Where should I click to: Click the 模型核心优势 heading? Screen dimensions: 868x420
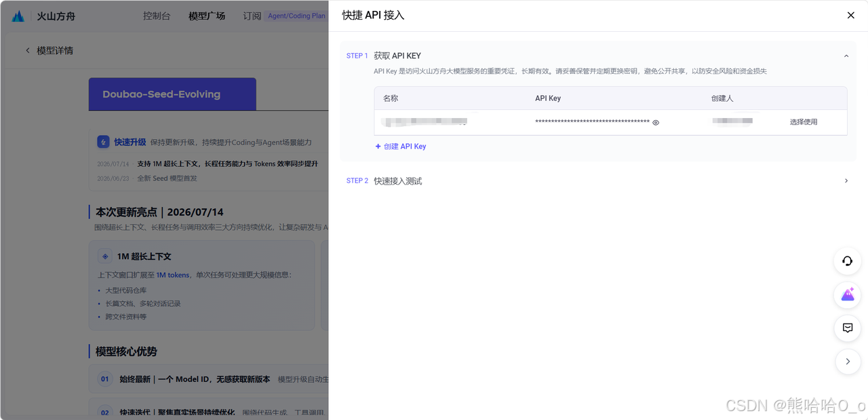click(x=126, y=351)
